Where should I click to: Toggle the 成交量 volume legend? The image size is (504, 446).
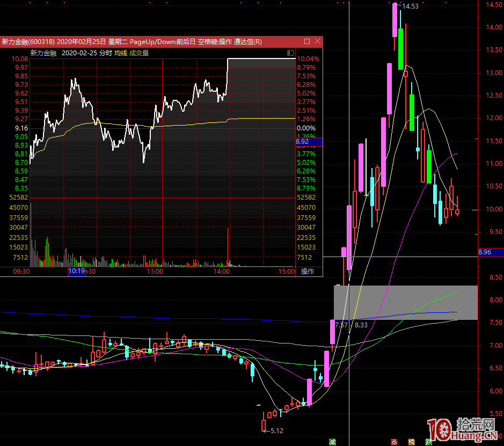pyautogui.click(x=139, y=53)
